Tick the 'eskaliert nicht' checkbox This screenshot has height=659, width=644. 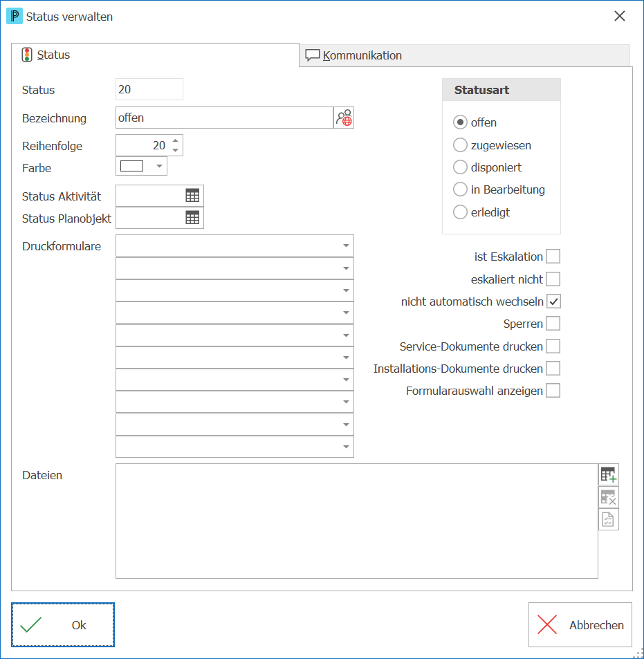[553, 279]
